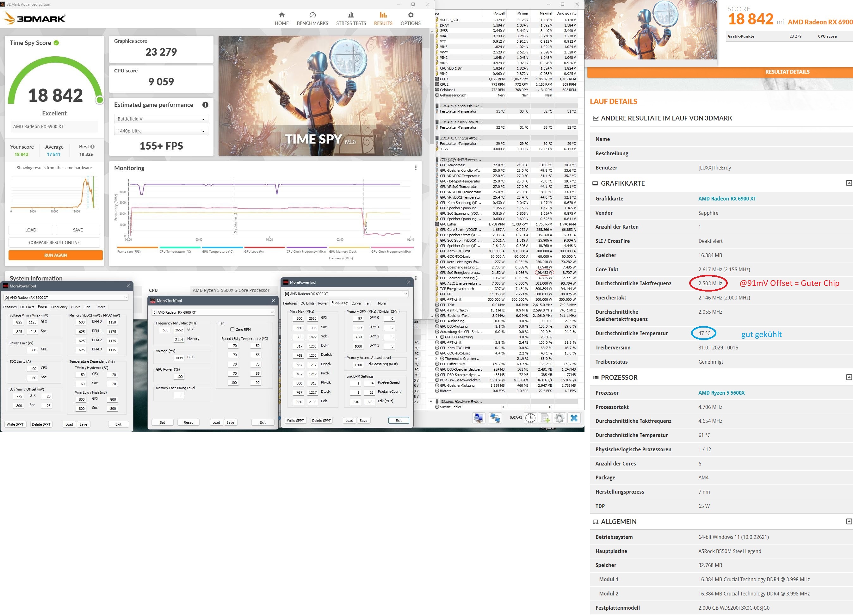Go to the BENCHMARKS tab in 3DMark
The image size is (853, 616).
click(312, 18)
